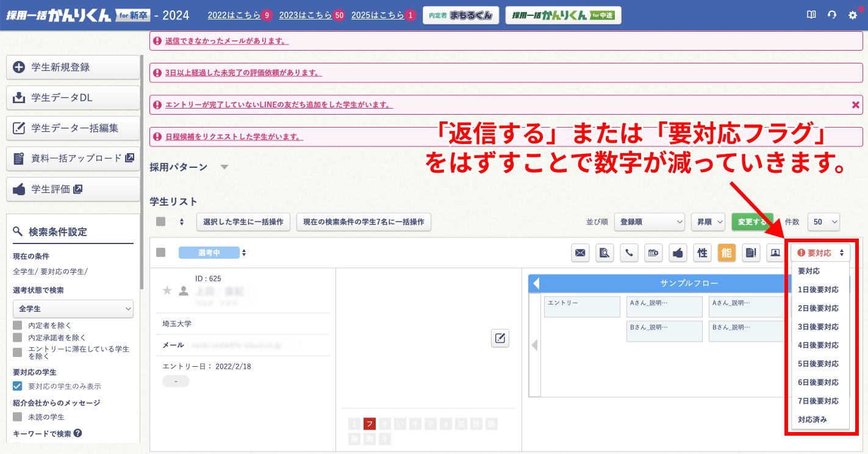Click the green 変更する button
Viewport: 868px width, 454px height.
752,222
